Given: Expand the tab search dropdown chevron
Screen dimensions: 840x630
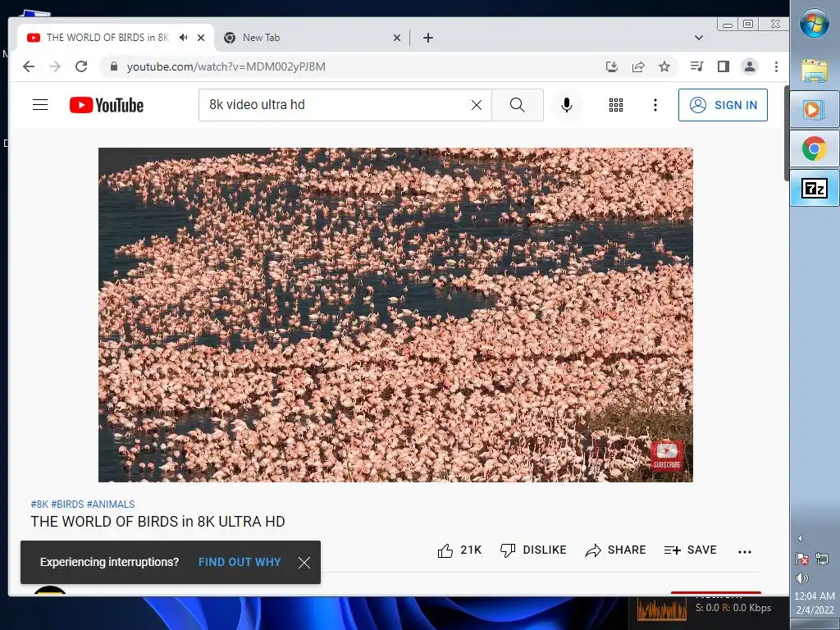Looking at the screenshot, I should tap(699, 38).
